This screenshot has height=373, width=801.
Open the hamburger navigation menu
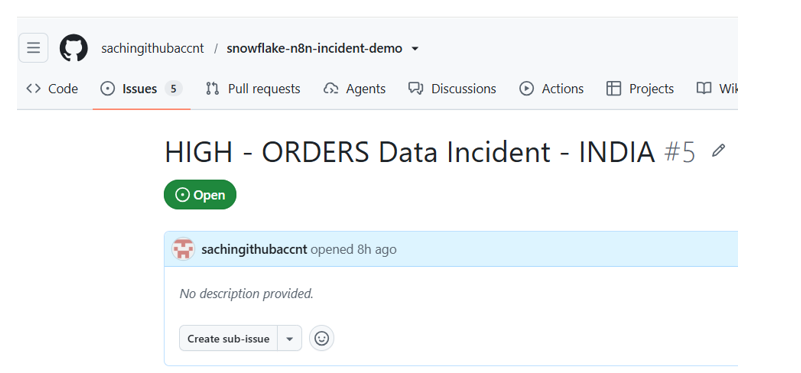pos(33,48)
